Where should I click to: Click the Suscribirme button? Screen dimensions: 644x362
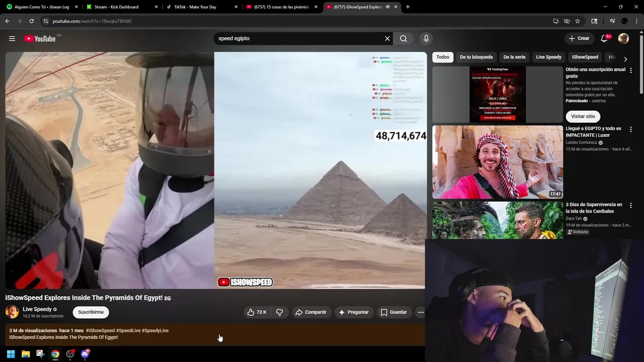[x=91, y=312]
